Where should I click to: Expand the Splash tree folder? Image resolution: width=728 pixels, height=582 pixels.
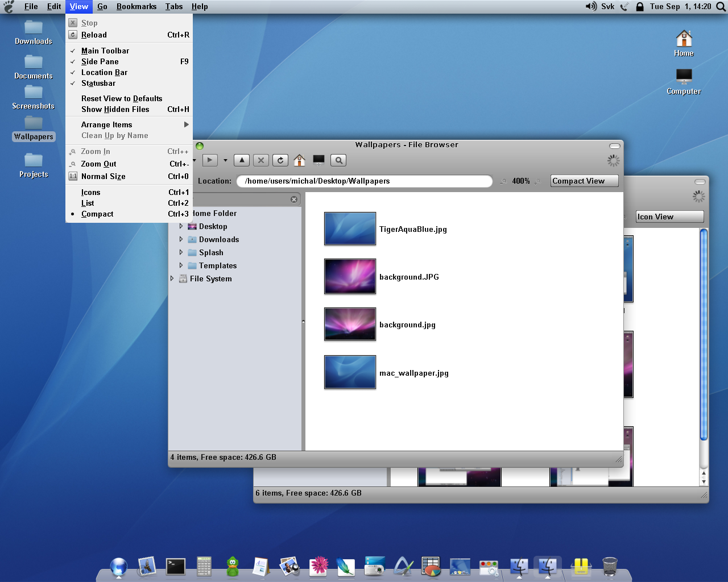(181, 252)
